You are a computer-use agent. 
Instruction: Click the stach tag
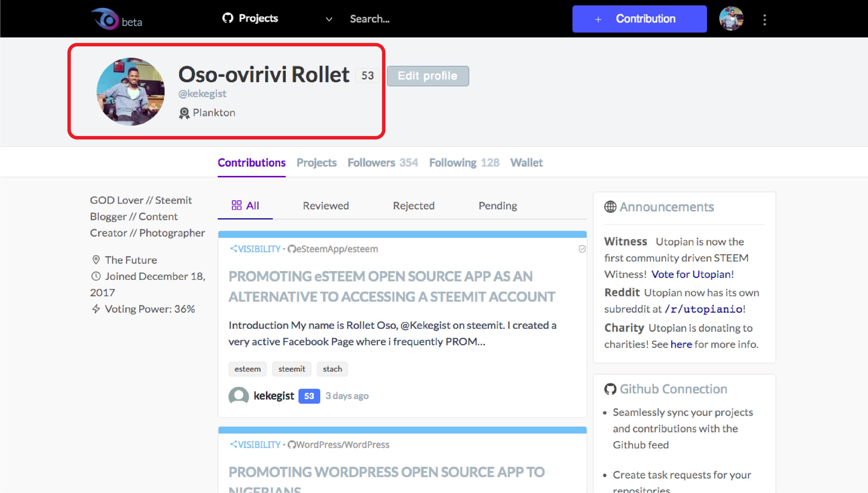(332, 369)
